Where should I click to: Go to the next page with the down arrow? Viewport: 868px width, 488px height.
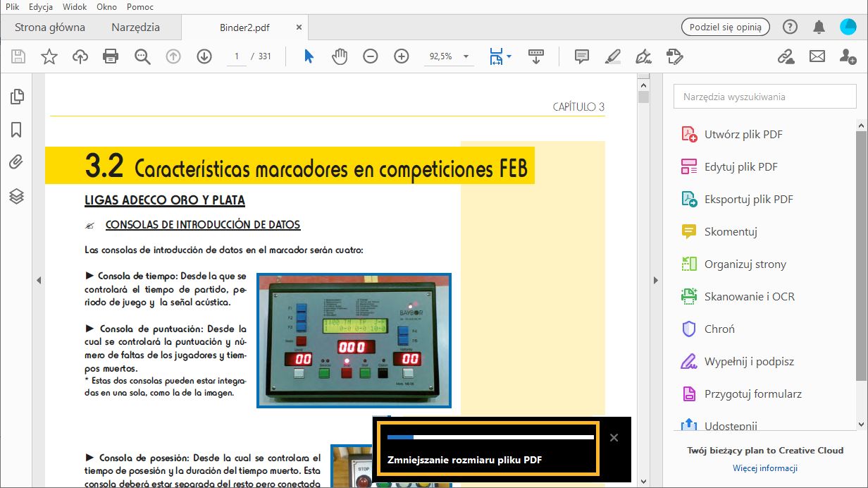[x=204, y=56]
